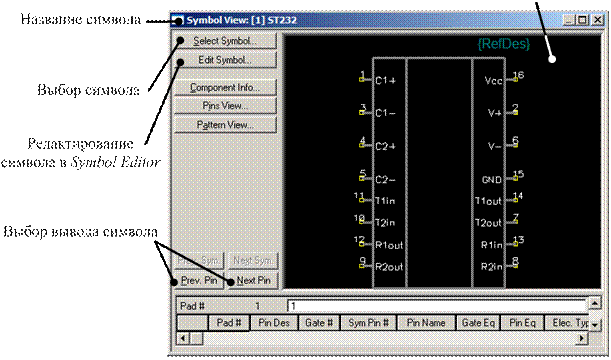Select pin 1 C1+ on the symbol
The image size is (611, 360).
point(362,79)
